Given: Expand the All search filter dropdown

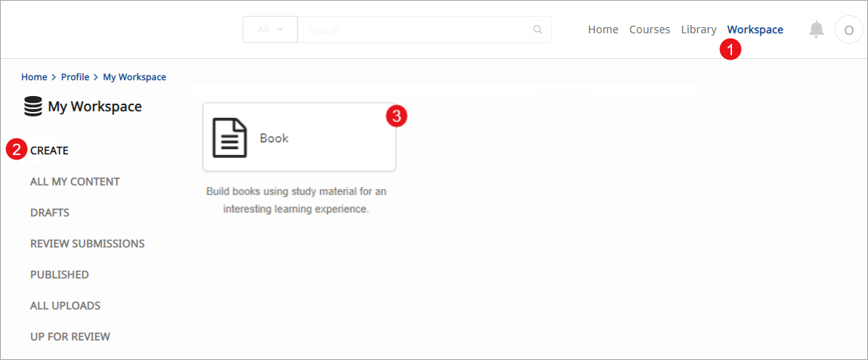Looking at the screenshot, I should 270,30.
